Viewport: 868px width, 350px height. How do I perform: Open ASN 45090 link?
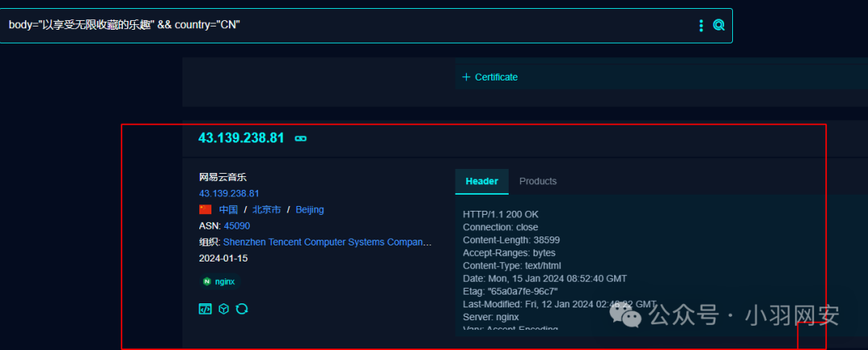tap(237, 226)
